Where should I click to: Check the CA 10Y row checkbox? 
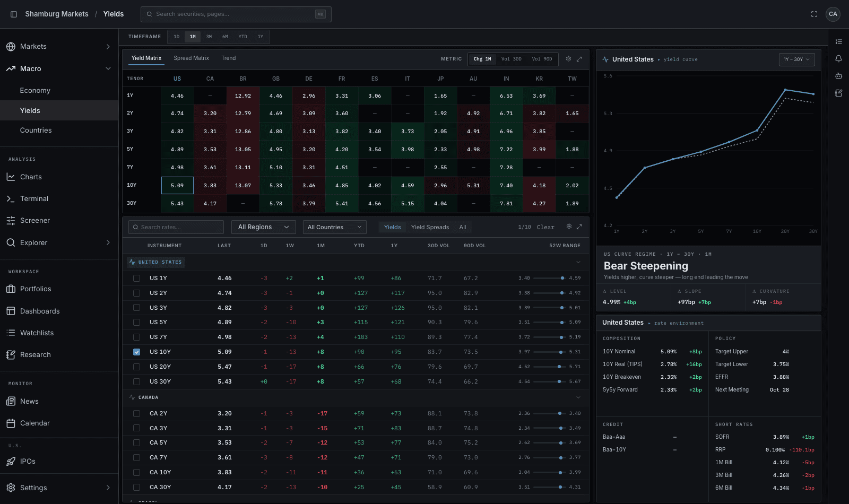(136, 472)
